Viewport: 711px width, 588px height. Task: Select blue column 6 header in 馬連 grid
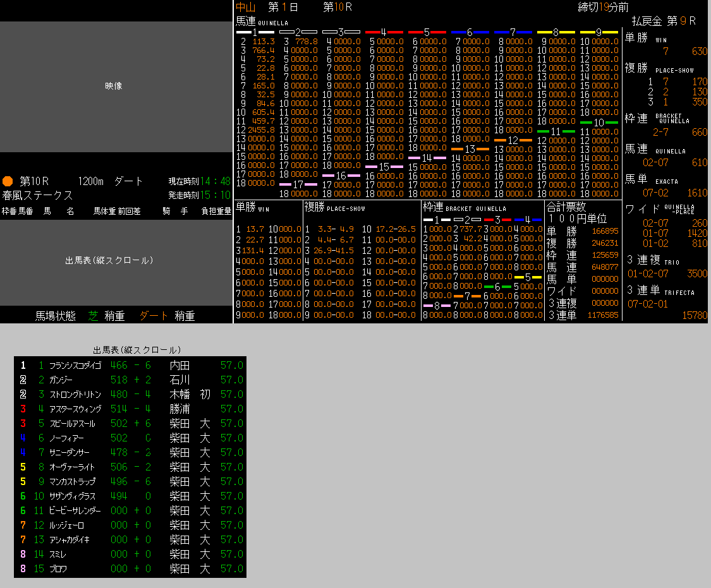pos(470,32)
